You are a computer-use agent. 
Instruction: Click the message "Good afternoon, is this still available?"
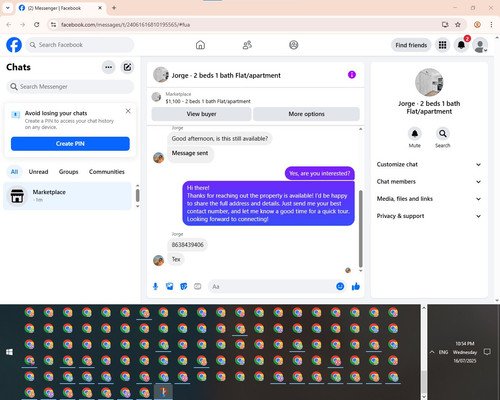coord(220,139)
